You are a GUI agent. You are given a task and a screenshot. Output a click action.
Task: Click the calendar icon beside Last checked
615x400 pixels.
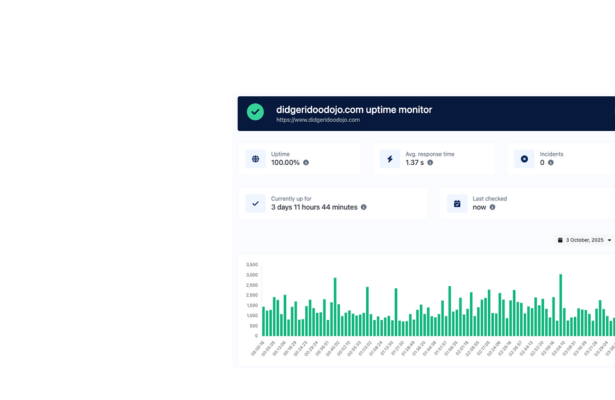coord(457,203)
